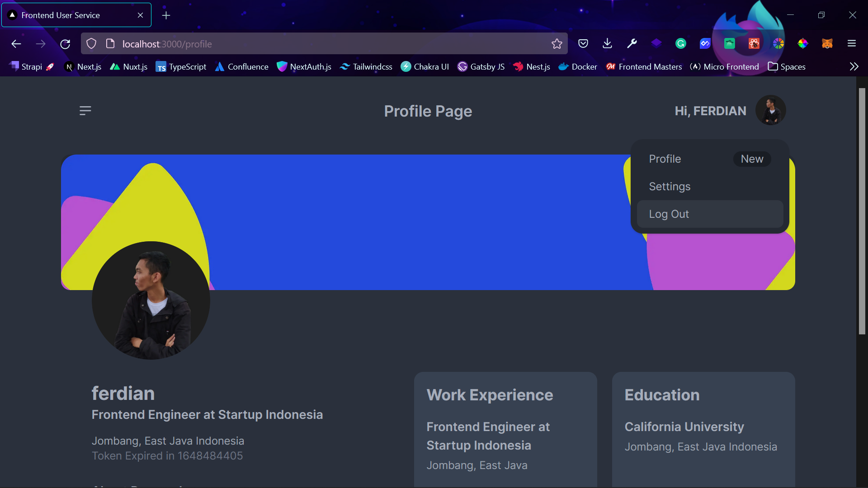The width and height of the screenshot is (868, 488).
Task: Choose Log Out from user menu
Action: tap(669, 214)
